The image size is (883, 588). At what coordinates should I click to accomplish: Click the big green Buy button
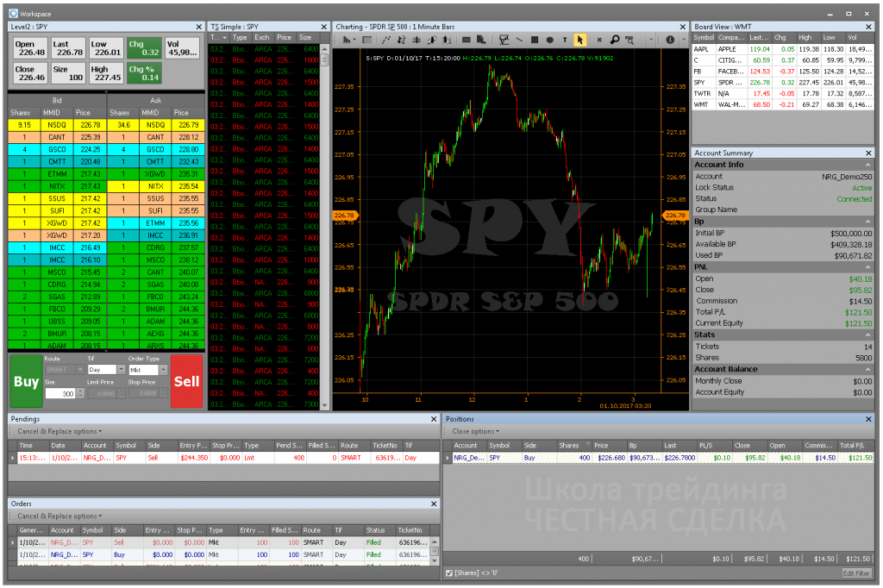click(26, 381)
